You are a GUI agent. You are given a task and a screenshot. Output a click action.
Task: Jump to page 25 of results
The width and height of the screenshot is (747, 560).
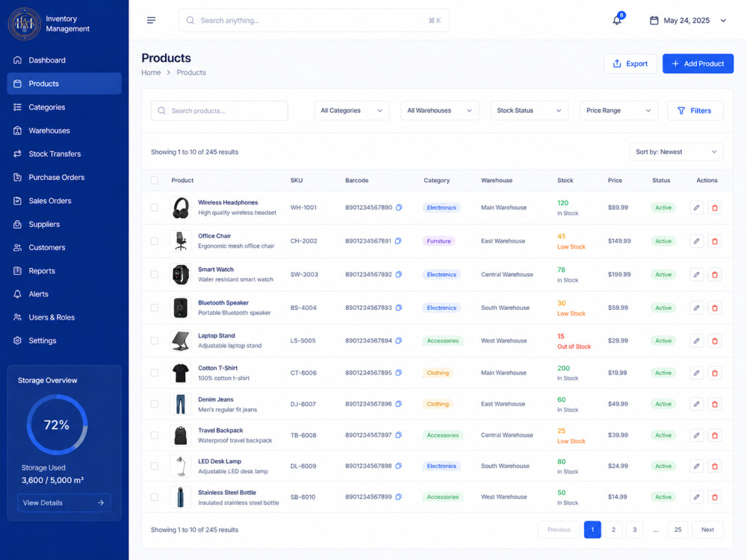point(678,529)
